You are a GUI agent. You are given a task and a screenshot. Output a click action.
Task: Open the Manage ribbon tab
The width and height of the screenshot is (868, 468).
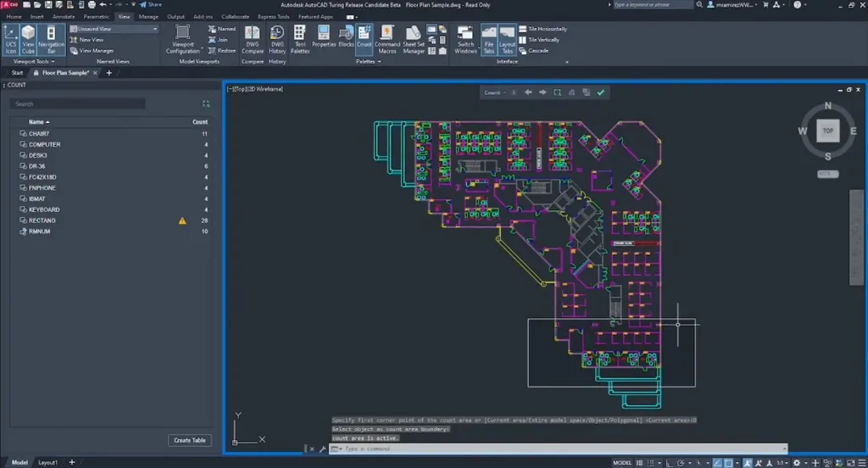(x=148, y=17)
